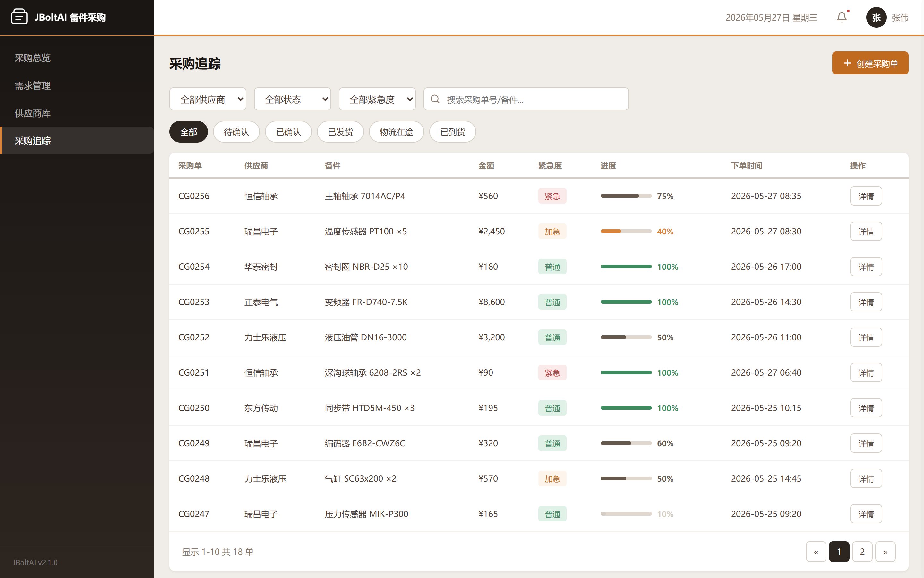The width and height of the screenshot is (924, 578).
Task: Open 详情 for order CG0254
Action: [866, 267]
